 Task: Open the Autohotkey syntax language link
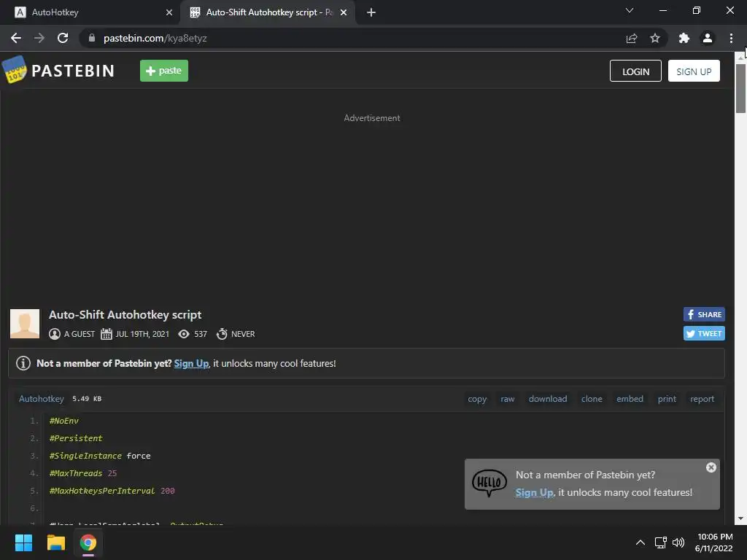coord(42,399)
